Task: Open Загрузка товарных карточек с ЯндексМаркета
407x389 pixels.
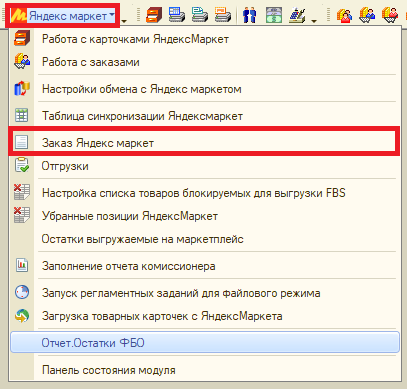Action: [x=205, y=316]
